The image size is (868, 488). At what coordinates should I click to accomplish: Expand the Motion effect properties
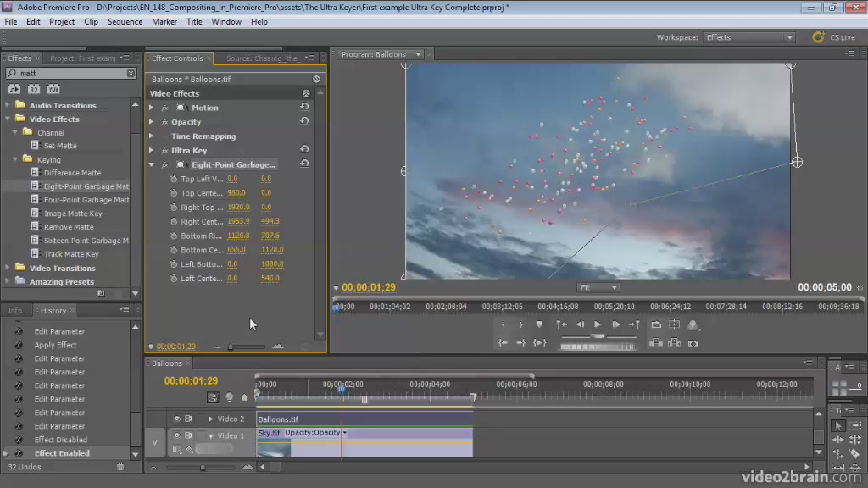click(x=151, y=108)
